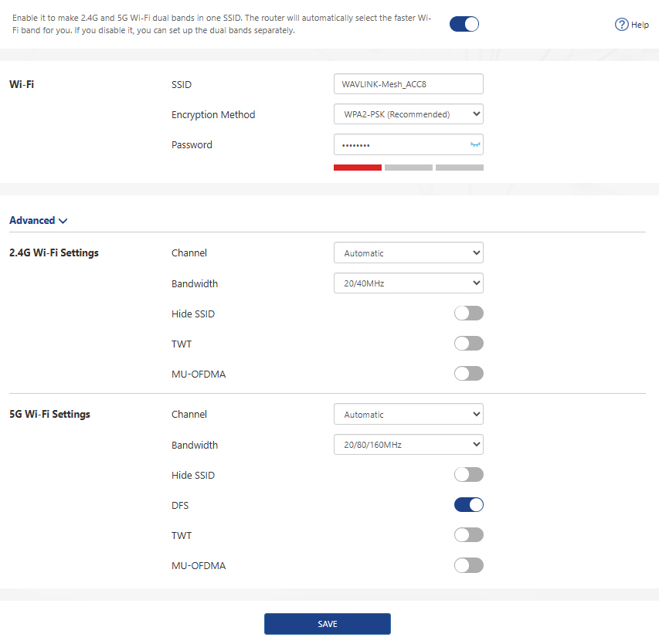Focus the Wi-Fi Password field

click(x=398, y=145)
